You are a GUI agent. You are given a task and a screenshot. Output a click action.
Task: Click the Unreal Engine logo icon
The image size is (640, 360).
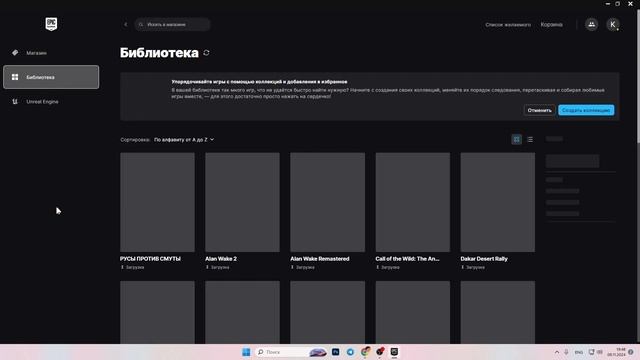pos(15,102)
